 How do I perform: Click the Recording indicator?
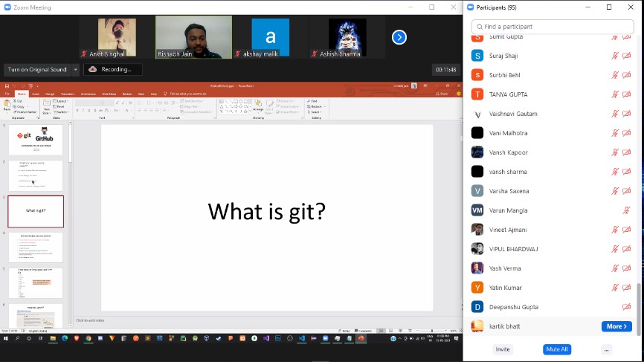point(110,69)
